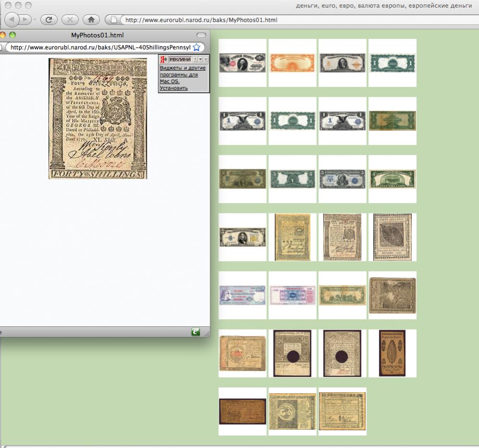Image resolution: width=479 pixels, height=448 pixels.
Task: Click the Forward navigation arrow
Action: (x=25, y=20)
